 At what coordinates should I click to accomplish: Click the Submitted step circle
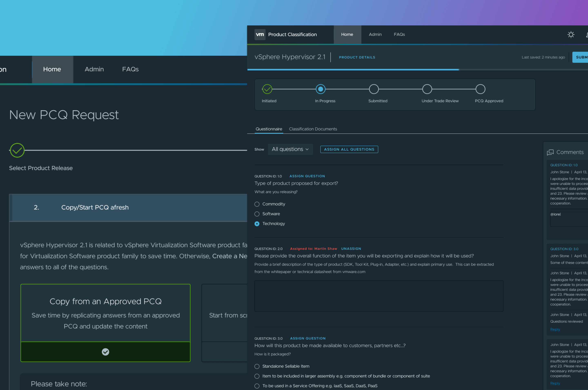[x=374, y=89]
